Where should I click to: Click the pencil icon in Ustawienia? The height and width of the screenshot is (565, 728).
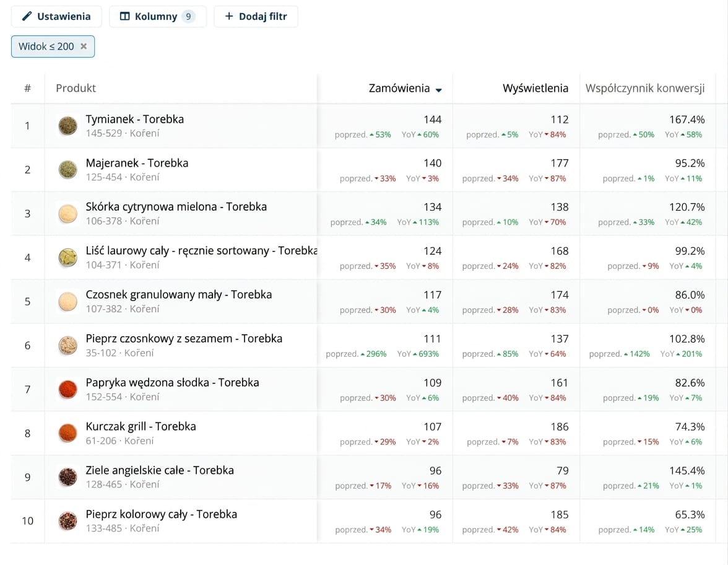click(27, 16)
